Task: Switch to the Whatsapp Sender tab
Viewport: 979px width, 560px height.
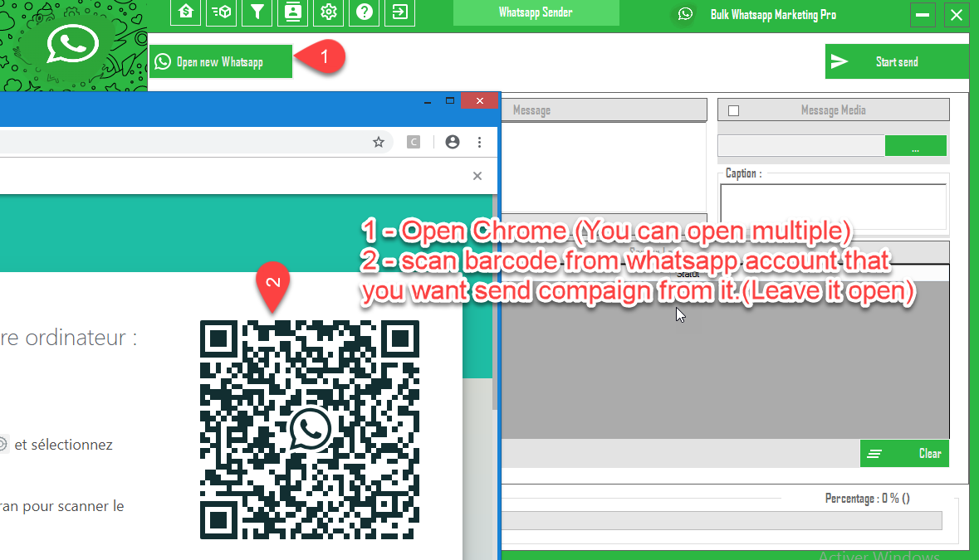Action: (x=536, y=12)
